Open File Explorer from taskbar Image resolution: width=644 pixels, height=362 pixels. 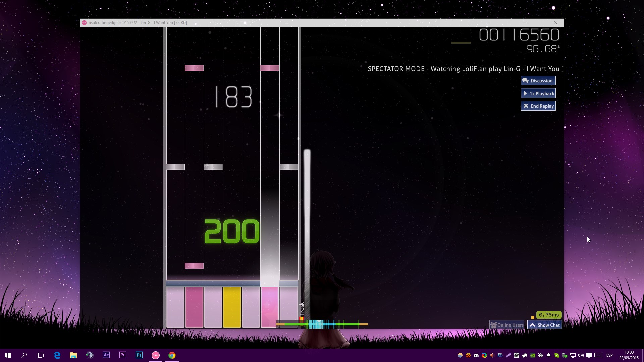pyautogui.click(x=73, y=355)
